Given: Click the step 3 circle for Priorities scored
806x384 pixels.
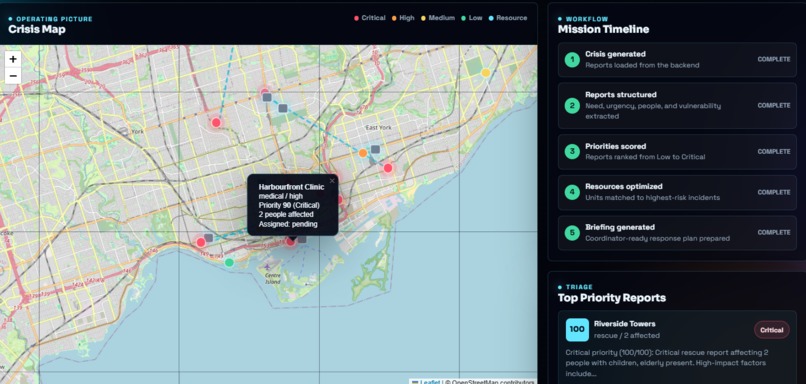Looking at the screenshot, I should point(572,152).
